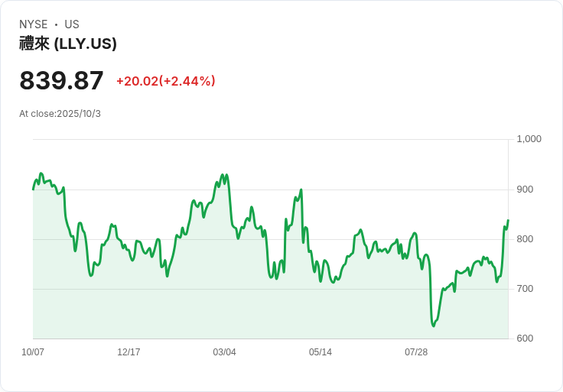Click the LLY.US stock title

(68, 44)
